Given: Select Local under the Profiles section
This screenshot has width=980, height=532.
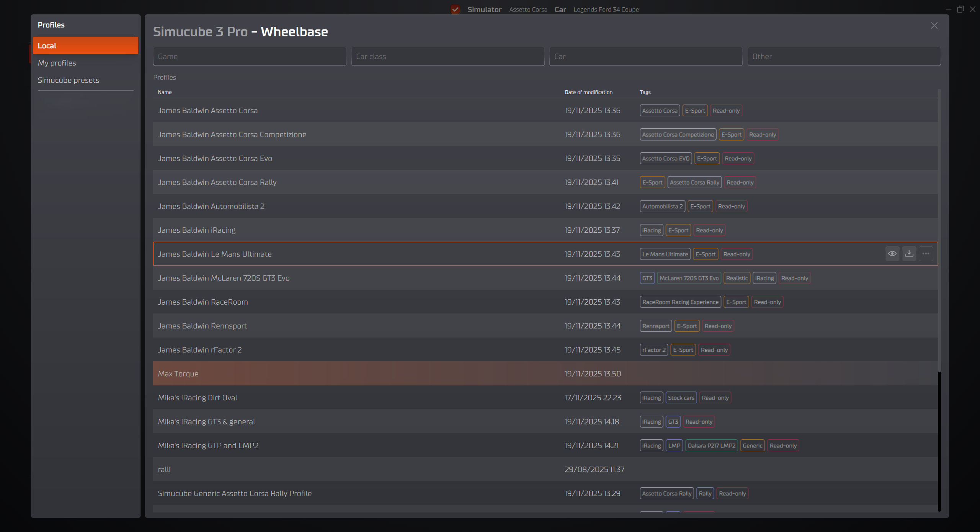Looking at the screenshot, I should click(x=47, y=45).
